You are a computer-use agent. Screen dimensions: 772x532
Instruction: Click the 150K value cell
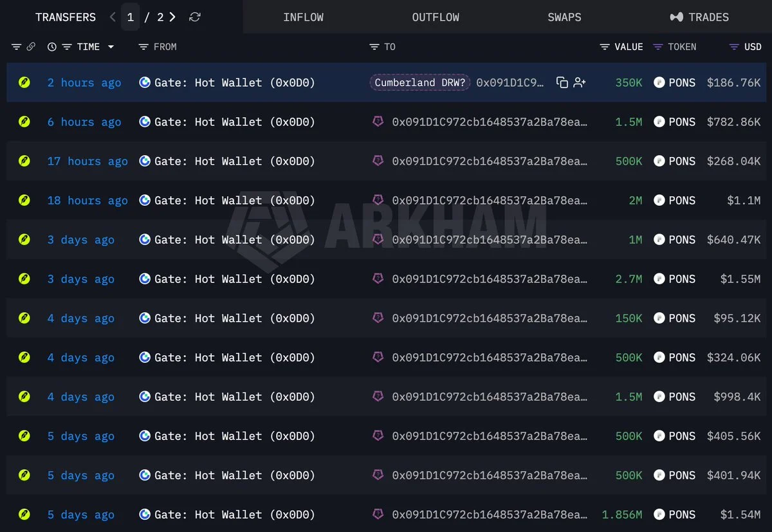coord(628,318)
